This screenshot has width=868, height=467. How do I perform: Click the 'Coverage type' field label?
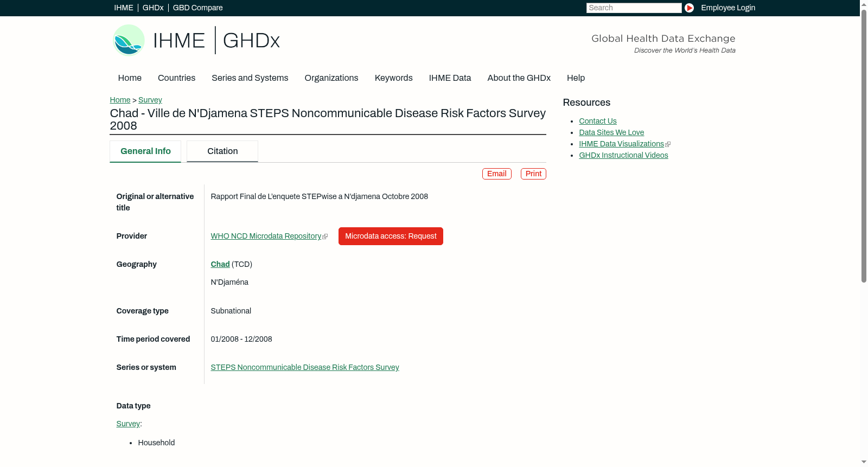point(143,311)
